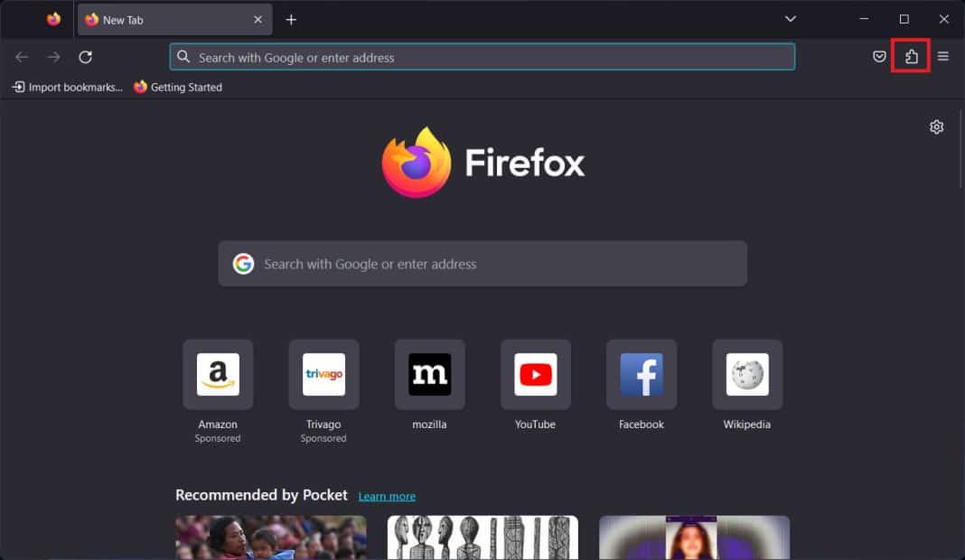Screen dimensions: 965x560
Task: Open the Amazon shortcut tile
Action: pos(218,374)
